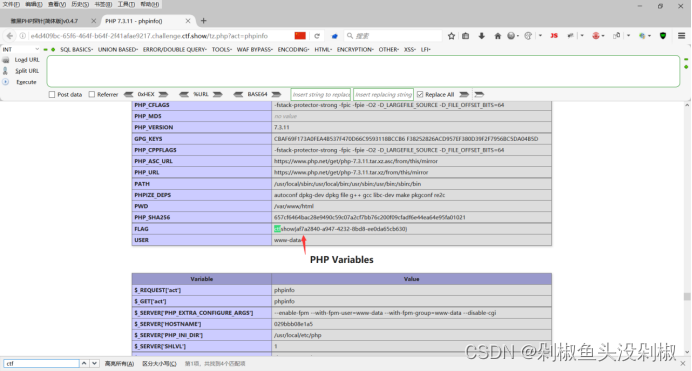692x371 pixels.
Task: Go to the home page icon
Action: click(x=497, y=36)
